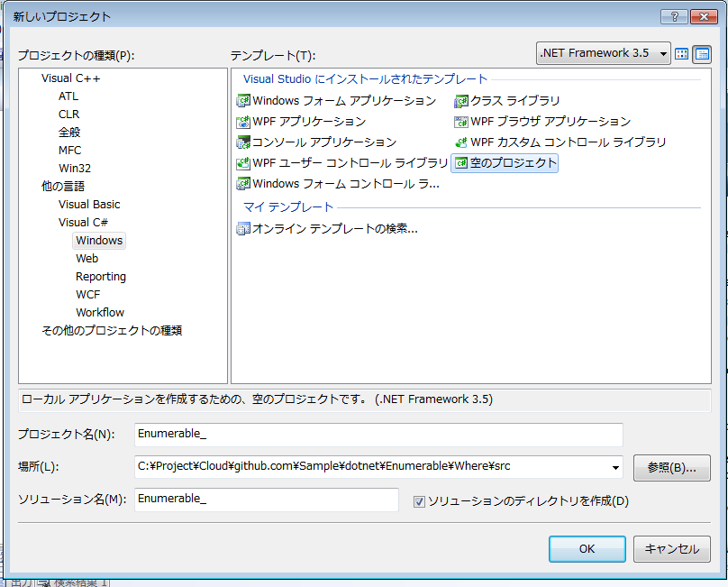Image resolution: width=728 pixels, height=587 pixels.
Task: Select Reporting project type
Action: (101, 277)
